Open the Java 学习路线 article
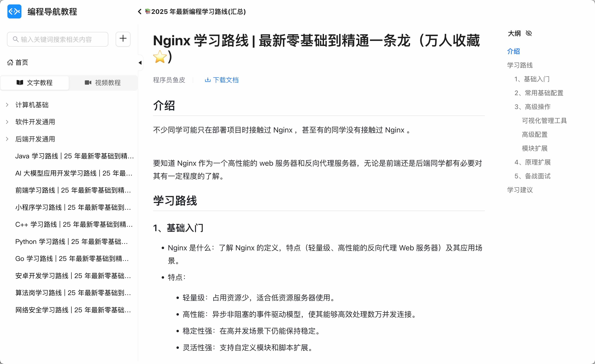595x364 pixels. [74, 156]
